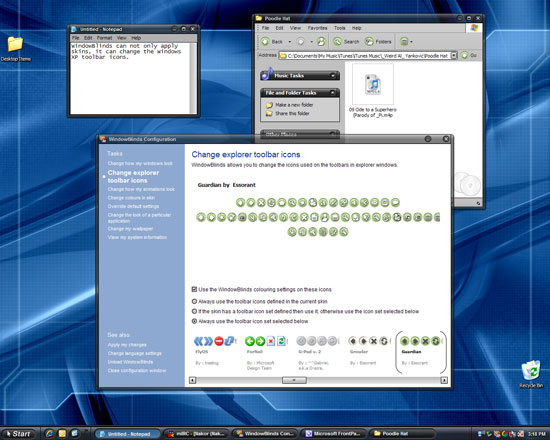550x440 pixels.
Task: Toggle Use the WindowBlinds colouring settings checkbox
Action: pos(194,289)
